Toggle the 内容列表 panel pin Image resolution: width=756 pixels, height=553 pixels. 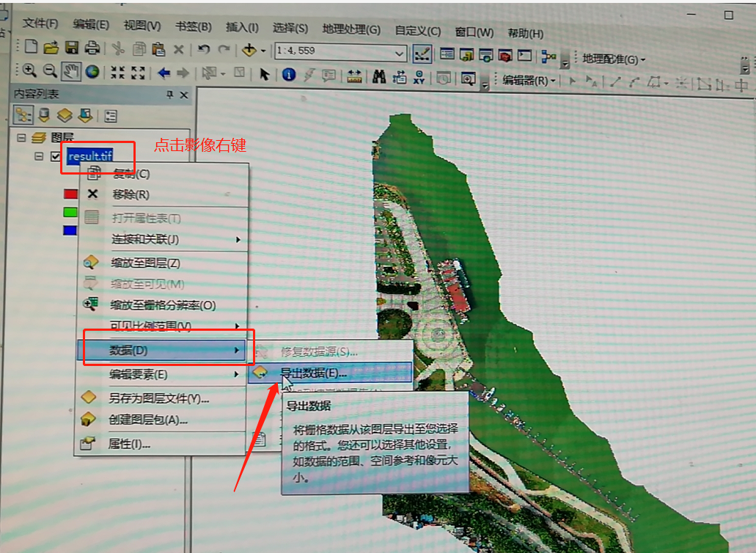coord(169,95)
